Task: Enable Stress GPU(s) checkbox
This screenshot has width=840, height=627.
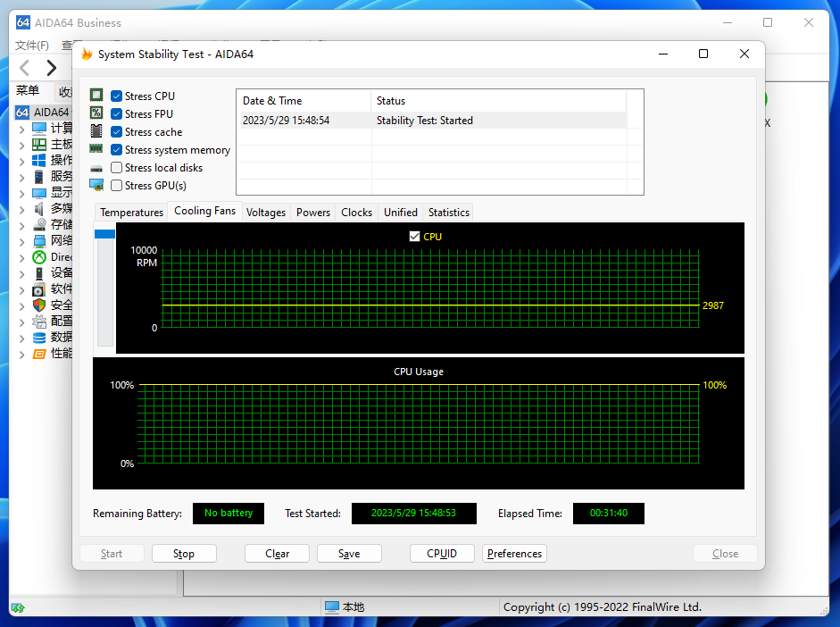Action: click(116, 185)
